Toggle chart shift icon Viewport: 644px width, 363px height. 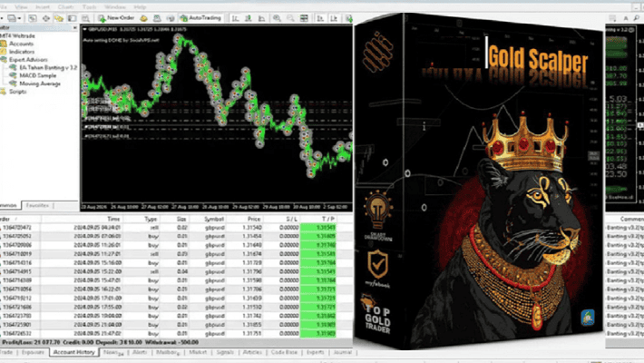click(334, 18)
